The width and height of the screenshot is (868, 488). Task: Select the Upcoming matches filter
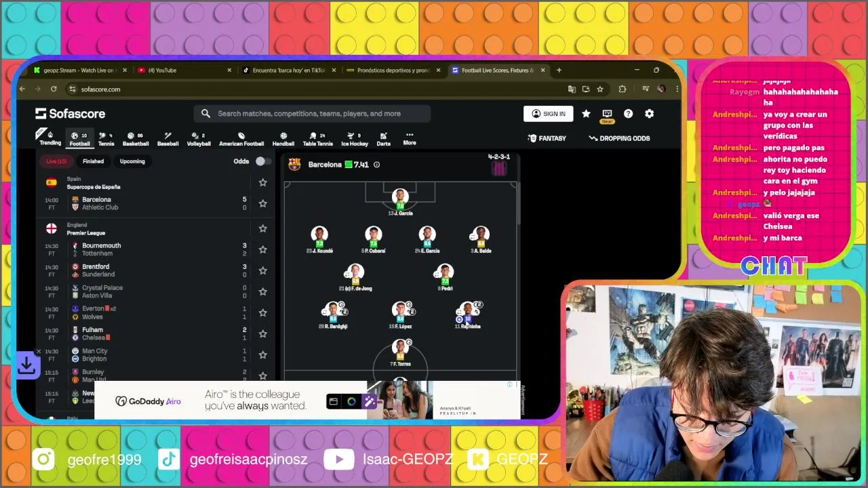click(x=132, y=161)
